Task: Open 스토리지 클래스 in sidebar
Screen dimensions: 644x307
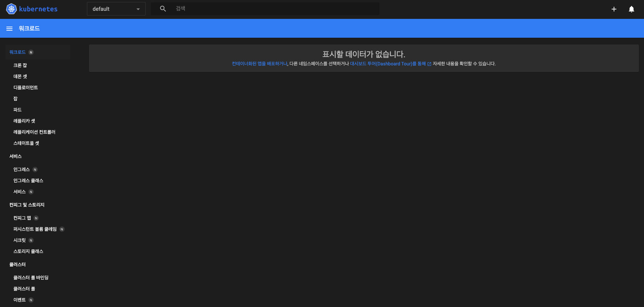Action: [x=28, y=251]
